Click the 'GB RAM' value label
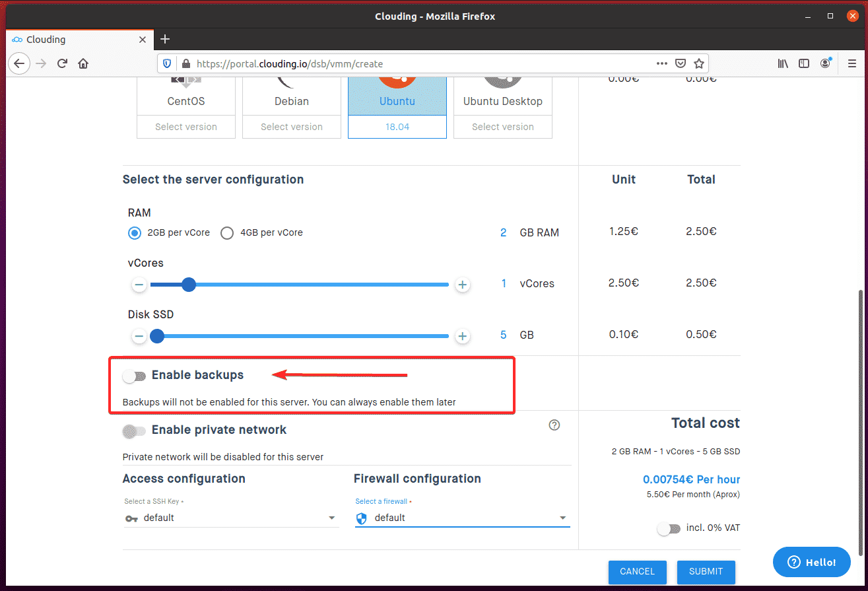The image size is (868, 591). [x=539, y=232]
